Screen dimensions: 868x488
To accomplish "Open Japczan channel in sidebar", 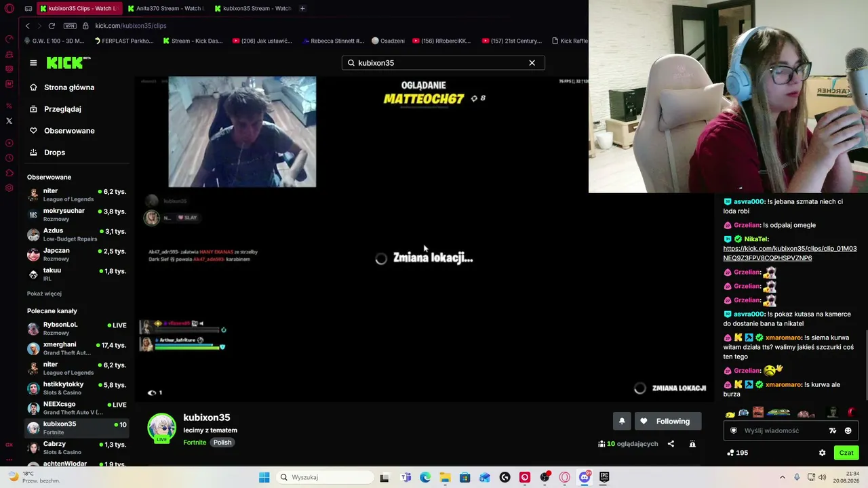I will click(x=77, y=254).
